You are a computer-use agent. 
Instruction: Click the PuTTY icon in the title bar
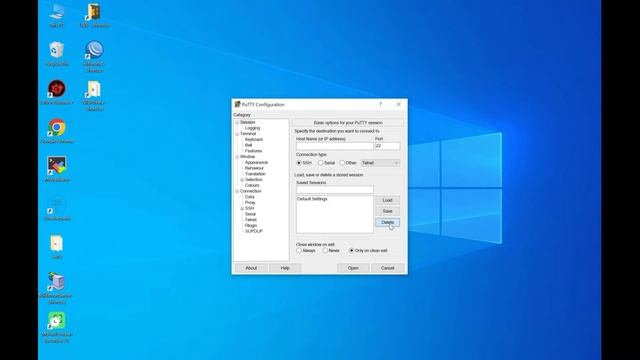[x=237, y=104]
